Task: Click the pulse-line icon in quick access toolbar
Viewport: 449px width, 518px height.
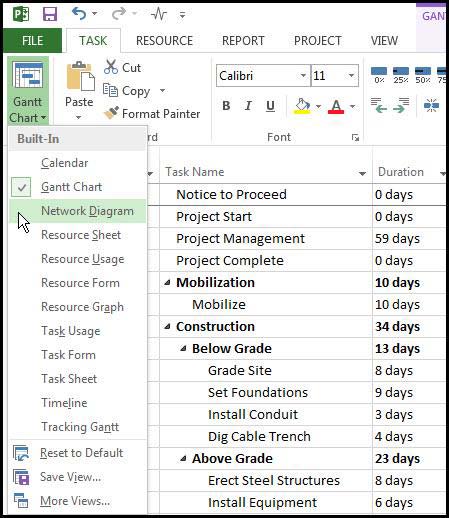Action: point(158,14)
